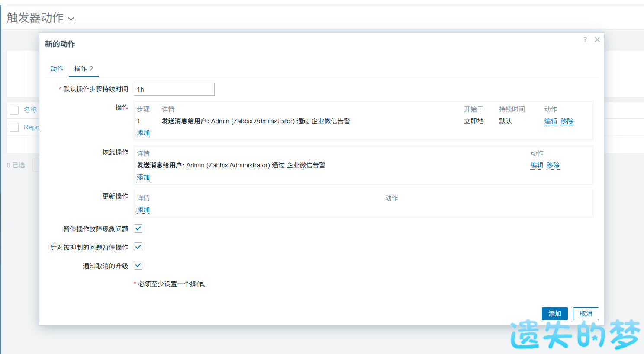
Task: Click the 持续时间 column header
Action: 512,109
